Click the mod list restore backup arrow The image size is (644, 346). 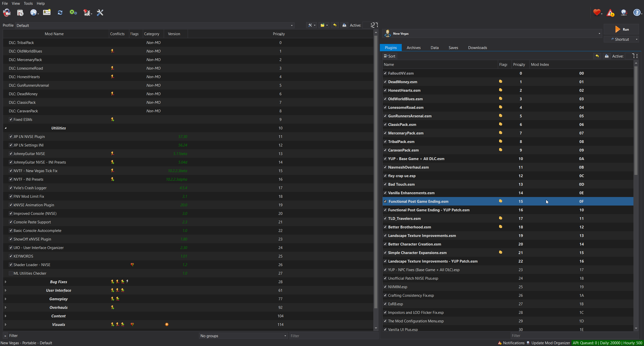[x=335, y=25]
